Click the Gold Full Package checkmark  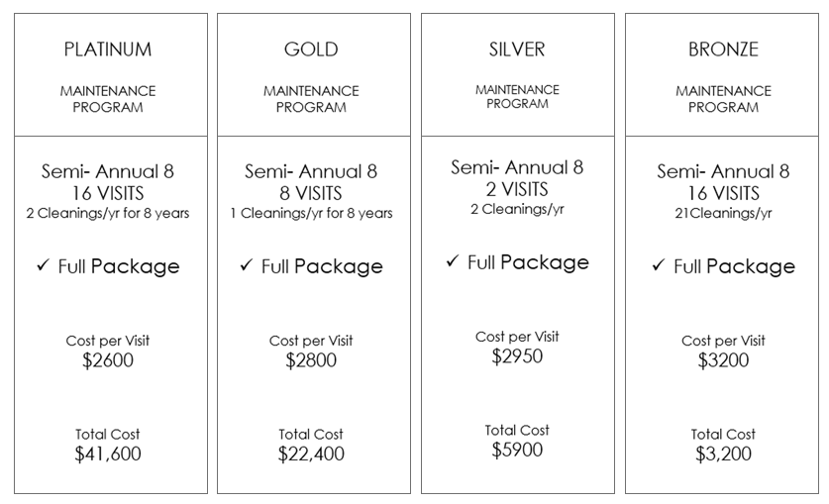(x=247, y=264)
